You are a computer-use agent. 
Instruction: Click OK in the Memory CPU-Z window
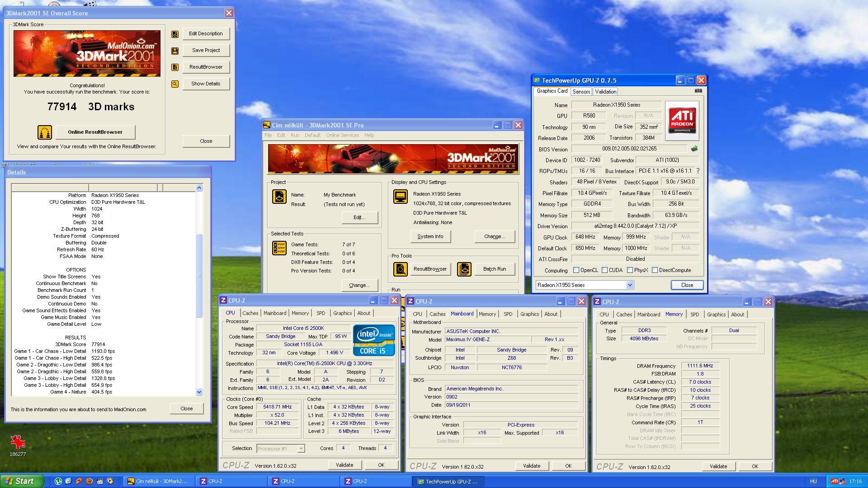click(x=755, y=466)
